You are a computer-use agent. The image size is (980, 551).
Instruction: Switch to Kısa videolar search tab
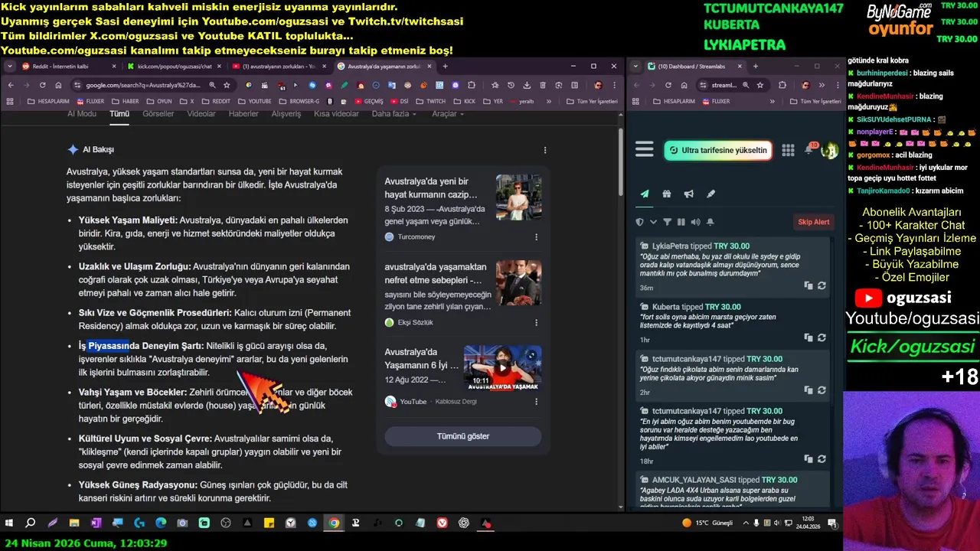click(336, 114)
